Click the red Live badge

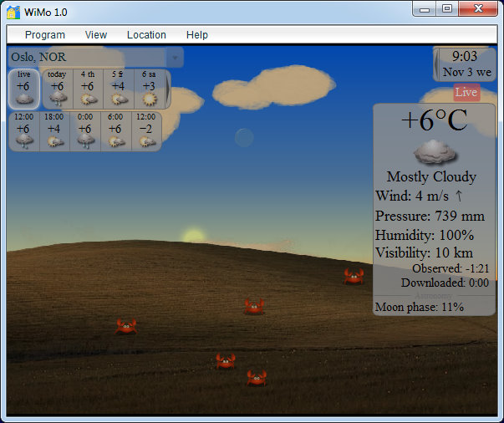466,92
